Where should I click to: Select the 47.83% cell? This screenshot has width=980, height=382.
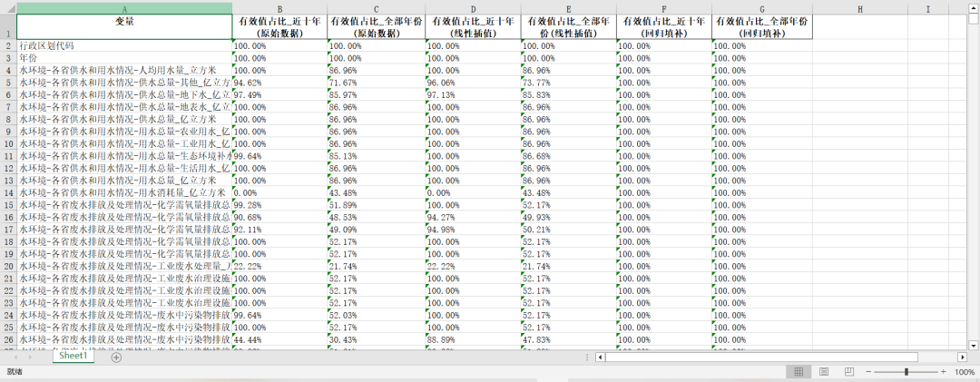(x=569, y=339)
